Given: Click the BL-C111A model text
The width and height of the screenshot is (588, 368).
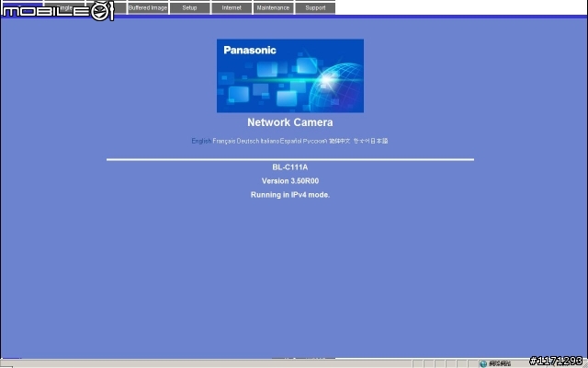Looking at the screenshot, I should 290,167.
